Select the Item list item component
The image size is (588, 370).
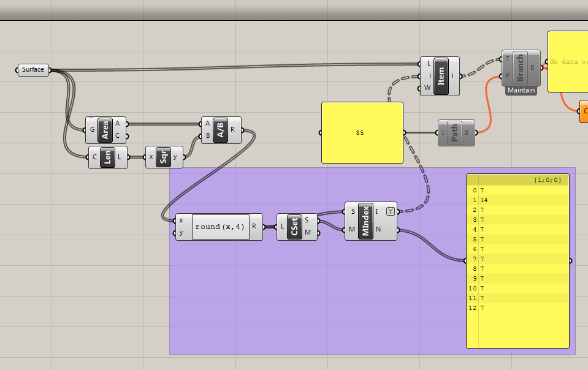[x=441, y=77]
